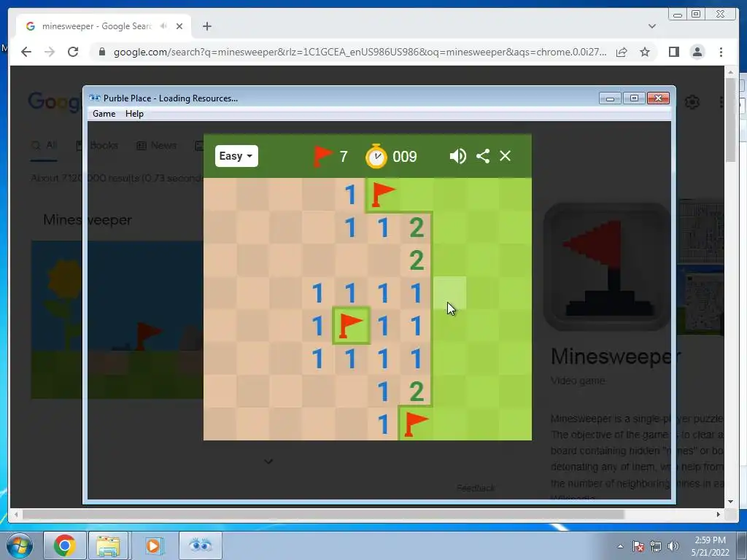
Task: Open a new Chrome tab
Action: tap(206, 26)
